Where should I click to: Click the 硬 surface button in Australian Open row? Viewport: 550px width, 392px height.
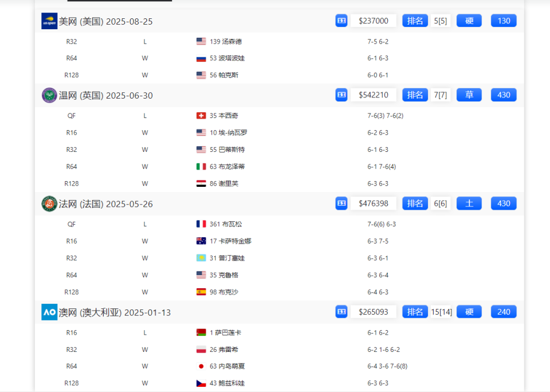469,312
